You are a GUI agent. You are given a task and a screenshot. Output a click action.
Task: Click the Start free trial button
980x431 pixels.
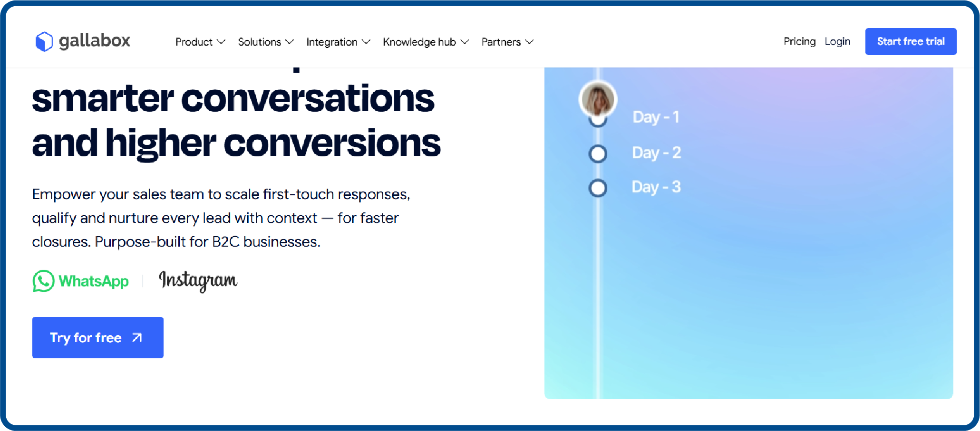coord(911,41)
